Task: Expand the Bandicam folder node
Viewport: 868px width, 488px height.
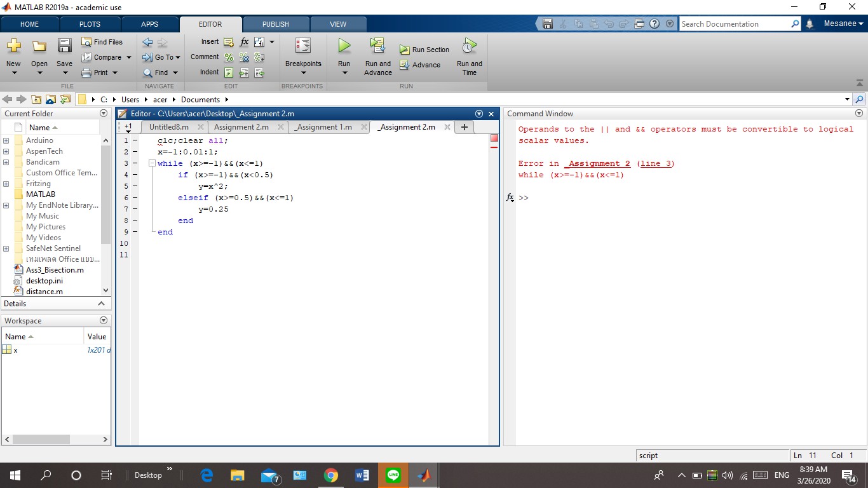Action: pos(6,162)
